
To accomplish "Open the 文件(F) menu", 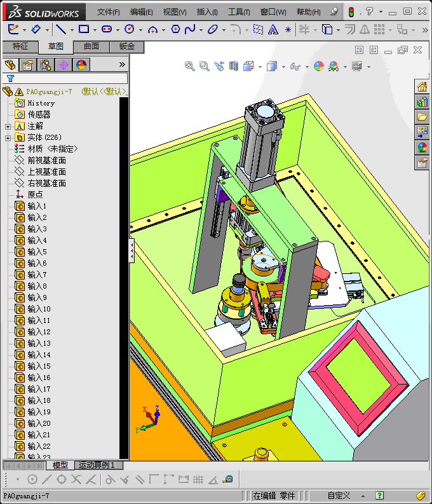I will tap(108, 12).
